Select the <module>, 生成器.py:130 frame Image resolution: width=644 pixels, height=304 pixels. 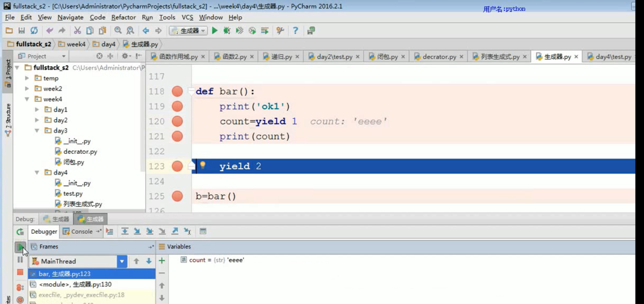tap(92, 284)
